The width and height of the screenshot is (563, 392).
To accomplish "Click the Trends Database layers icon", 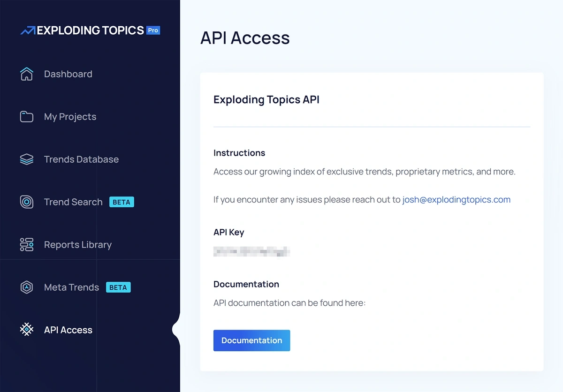I will point(27,159).
